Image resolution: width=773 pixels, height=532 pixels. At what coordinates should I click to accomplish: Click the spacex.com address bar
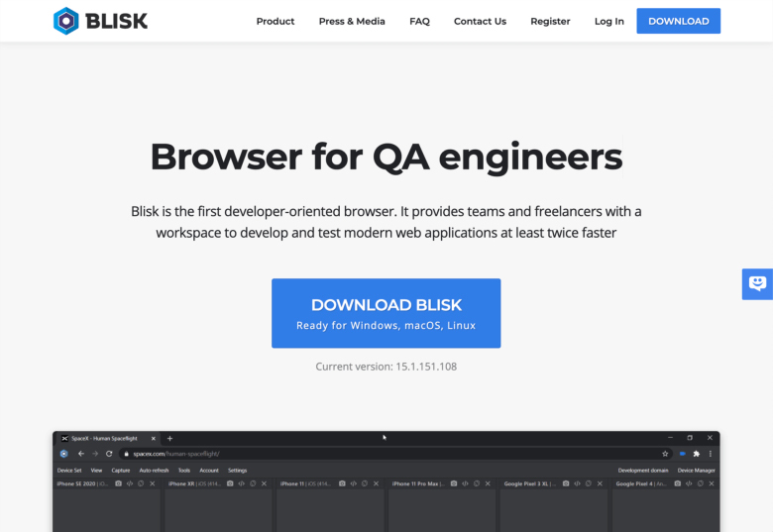[x=395, y=454]
